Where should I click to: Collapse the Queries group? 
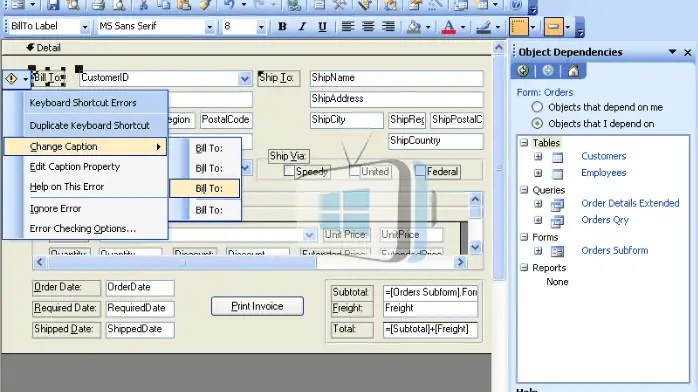[524, 190]
